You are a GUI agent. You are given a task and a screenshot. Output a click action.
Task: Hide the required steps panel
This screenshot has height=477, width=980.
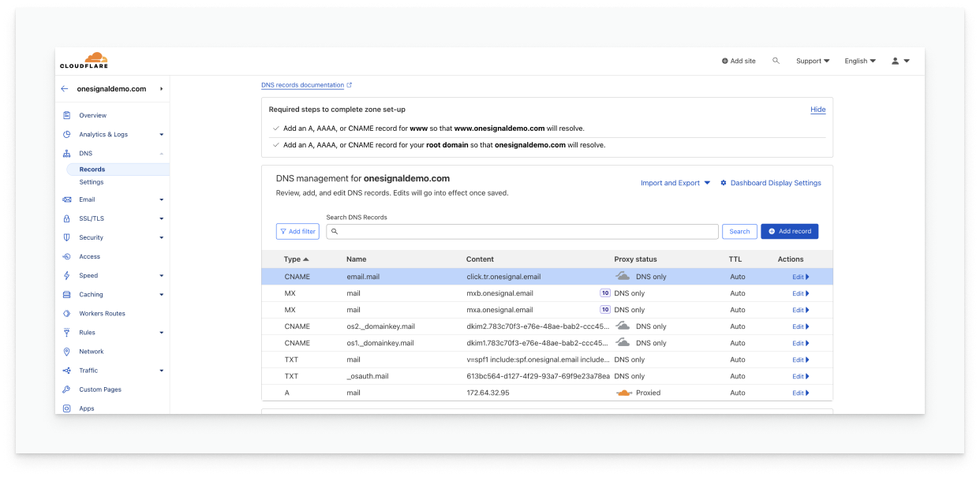click(818, 110)
